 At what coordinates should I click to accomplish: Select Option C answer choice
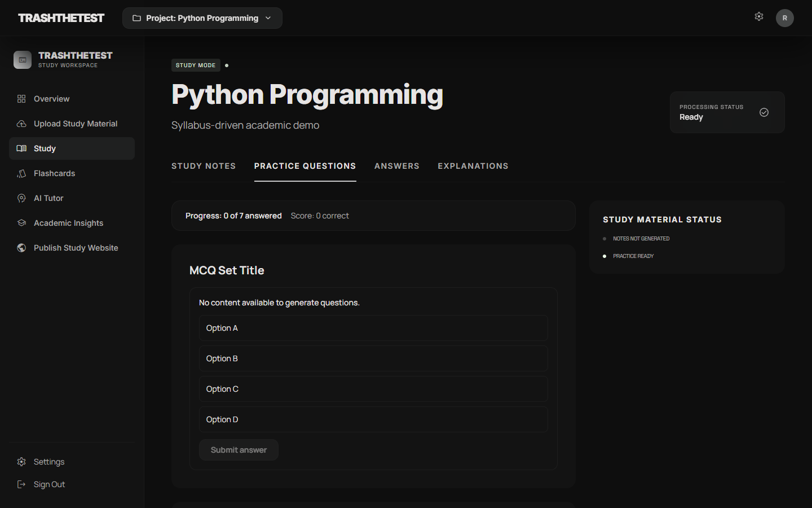click(373, 389)
